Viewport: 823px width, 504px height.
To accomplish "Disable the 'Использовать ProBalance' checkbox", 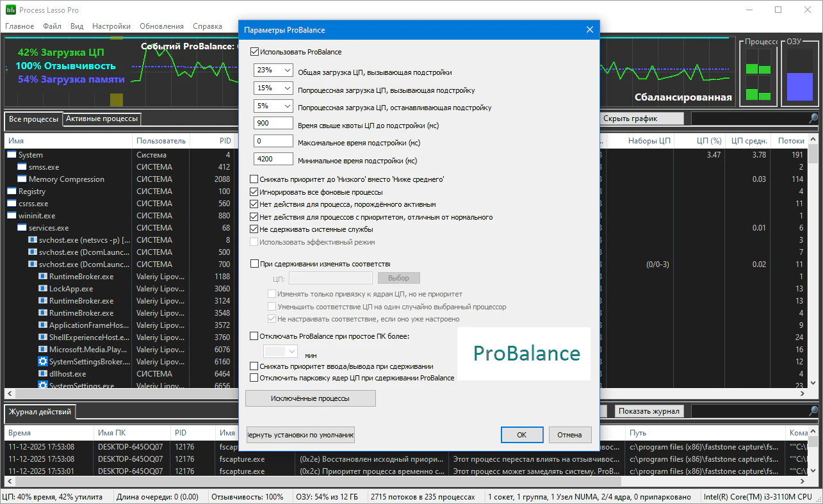I will 255,52.
